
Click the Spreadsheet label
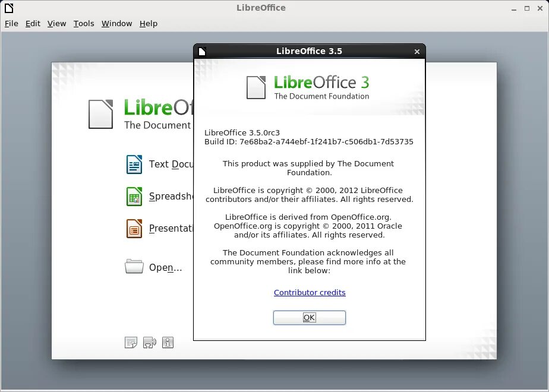point(171,197)
